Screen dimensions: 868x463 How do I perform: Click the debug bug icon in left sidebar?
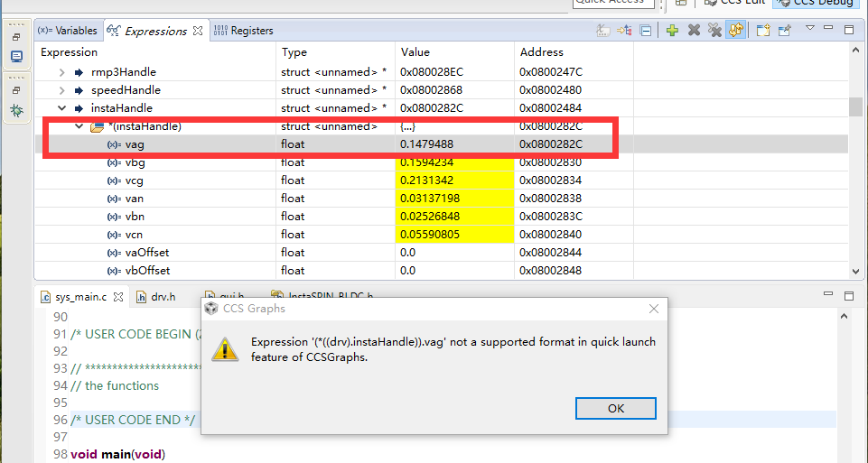tap(16, 110)
